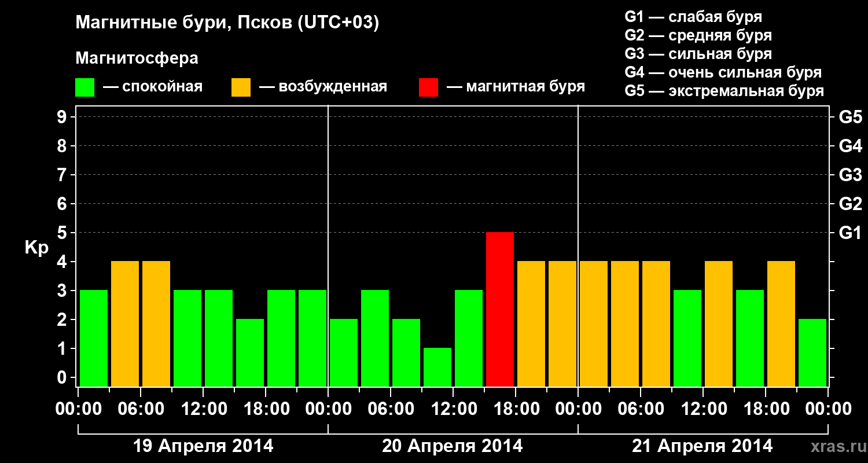This screenshot has width=868, height=463.
Task: Click the 00:00–03:00 yellow bar on 21 April
Action: click(594, 324)
